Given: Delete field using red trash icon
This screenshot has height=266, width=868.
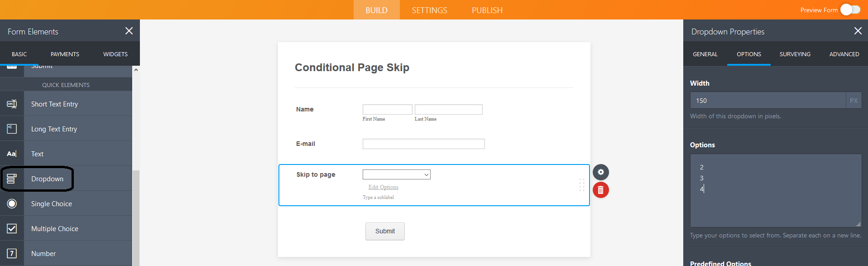Looking at the screenshot, I should (x=600, y=190).
